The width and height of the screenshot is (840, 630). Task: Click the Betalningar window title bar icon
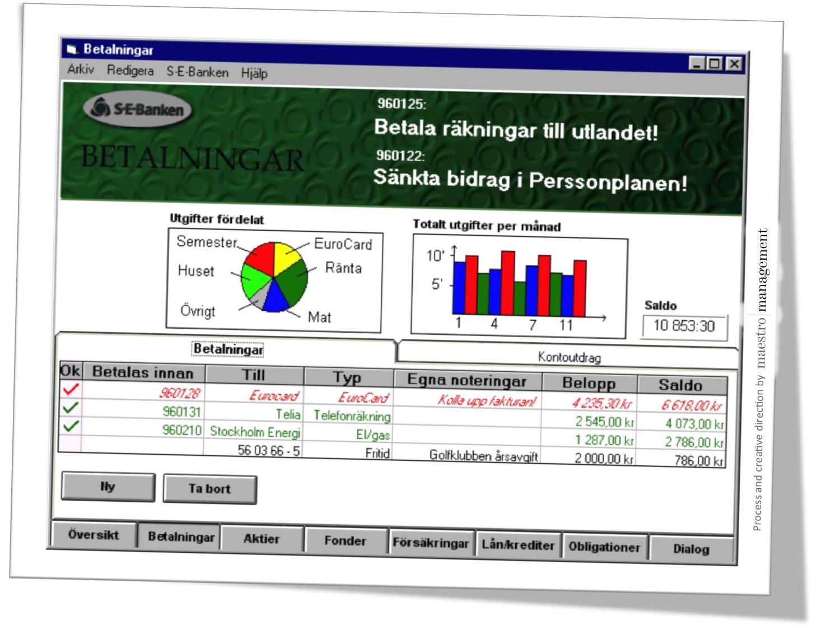pos(72,49)
